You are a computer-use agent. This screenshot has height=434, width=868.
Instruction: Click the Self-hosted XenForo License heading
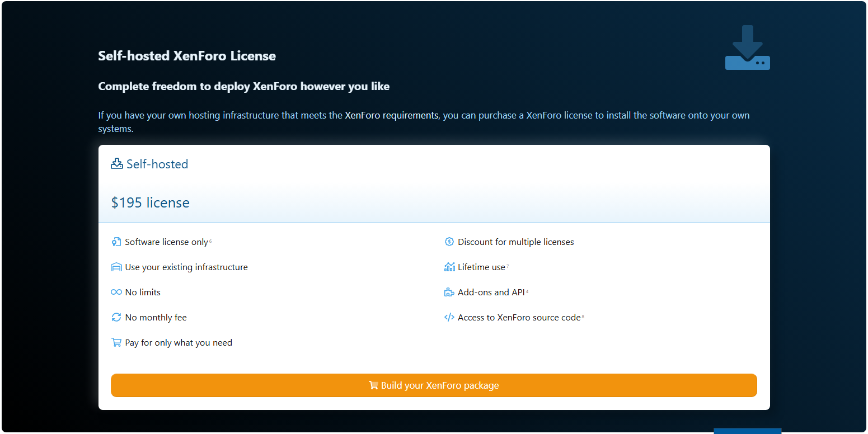pyautogui.click(x=187, y=56)
